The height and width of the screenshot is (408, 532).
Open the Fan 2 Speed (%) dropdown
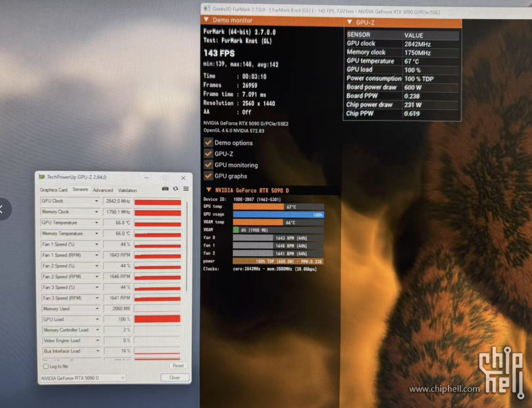(x=97, y=266)
